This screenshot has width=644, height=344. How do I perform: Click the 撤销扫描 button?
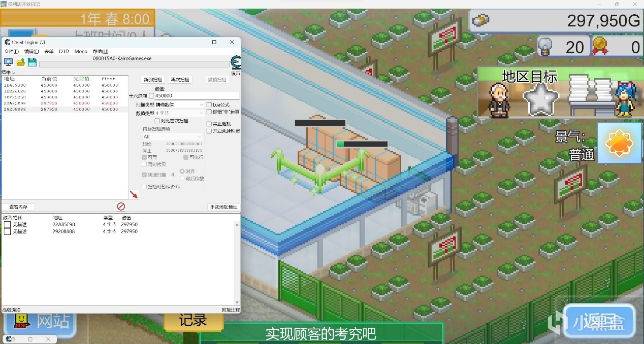pyautogui.click(x=217, y=80)
